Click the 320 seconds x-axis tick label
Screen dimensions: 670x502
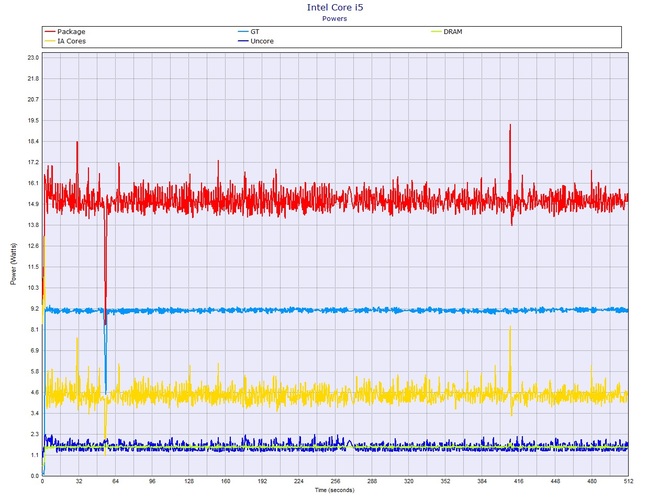[x=409, y=481]
